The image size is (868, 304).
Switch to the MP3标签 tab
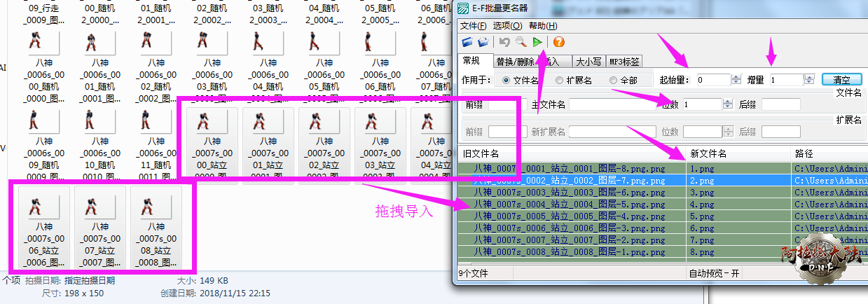pos(623,62)
